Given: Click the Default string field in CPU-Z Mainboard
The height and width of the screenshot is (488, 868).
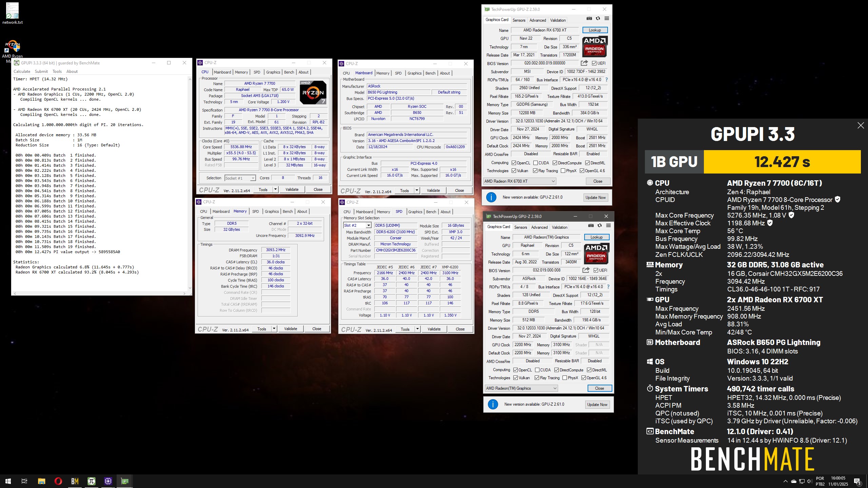Looking at the screenshot, I should coord(449,92).
